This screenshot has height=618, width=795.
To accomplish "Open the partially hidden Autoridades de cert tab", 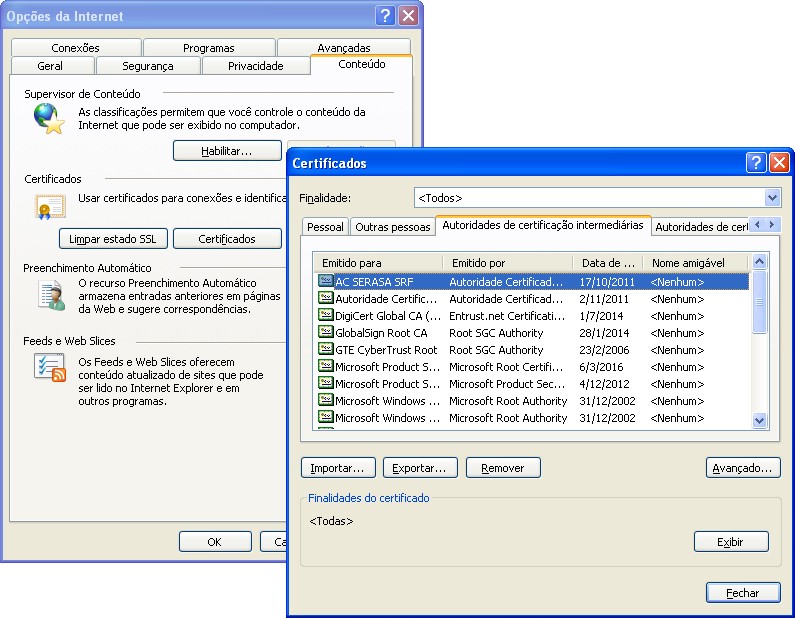I will pyautogui.click(x=701, y=227).
